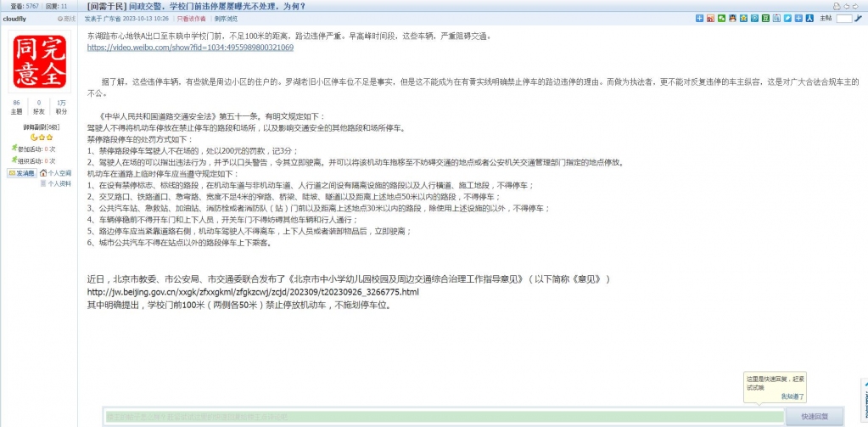Screen dimensions: 868x427
Task: Dismiss tooltip with 我知道了
Action: pos(792,396)
